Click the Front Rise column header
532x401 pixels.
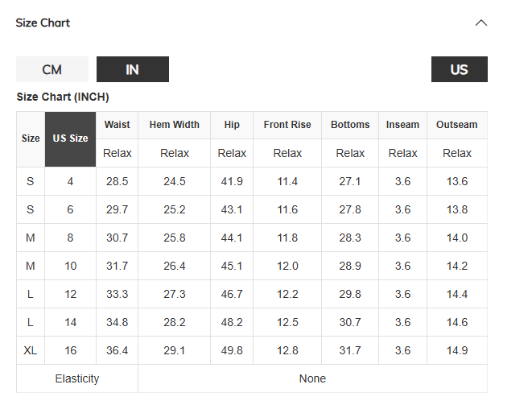pyautogui.click(x=287, y=125)
